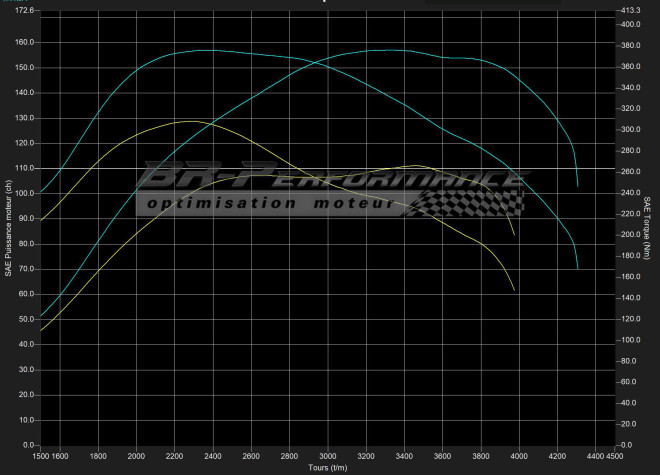Click the 100.0 label on power axis

pyautogui.click(x=22, y=193)
